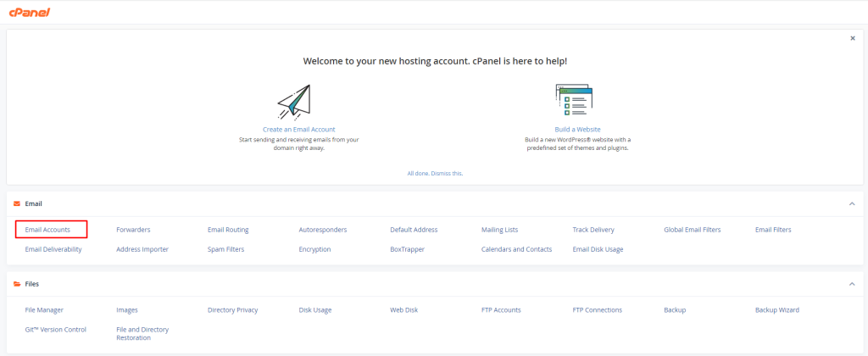Collapse the Files section chevron
Viewport: 868px width, 356px height.
point(852,284)
